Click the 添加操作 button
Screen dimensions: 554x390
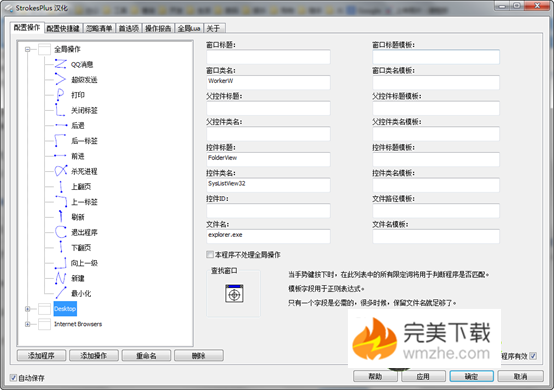pos(94,355)
